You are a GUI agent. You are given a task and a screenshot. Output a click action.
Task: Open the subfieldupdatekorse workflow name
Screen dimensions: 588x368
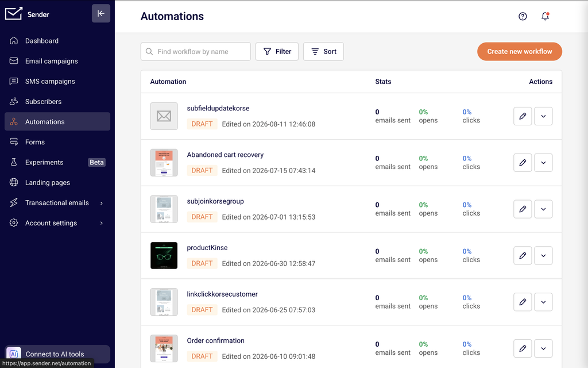[218, 108]
